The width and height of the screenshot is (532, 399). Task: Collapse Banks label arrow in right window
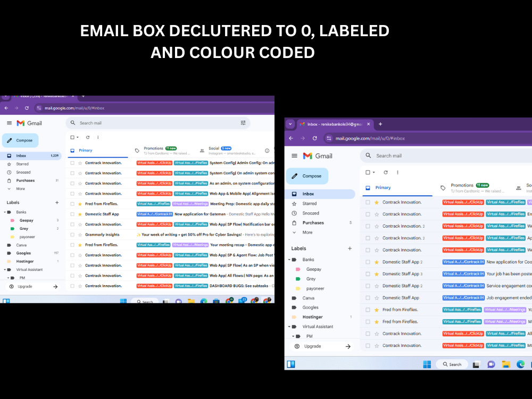pos(289,260)
